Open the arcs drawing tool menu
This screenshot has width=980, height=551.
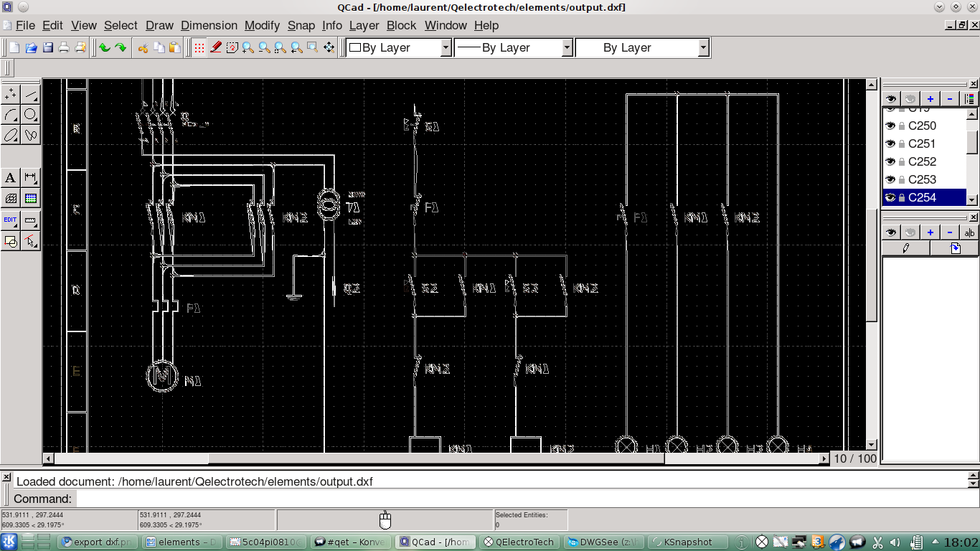coord(11,115)
